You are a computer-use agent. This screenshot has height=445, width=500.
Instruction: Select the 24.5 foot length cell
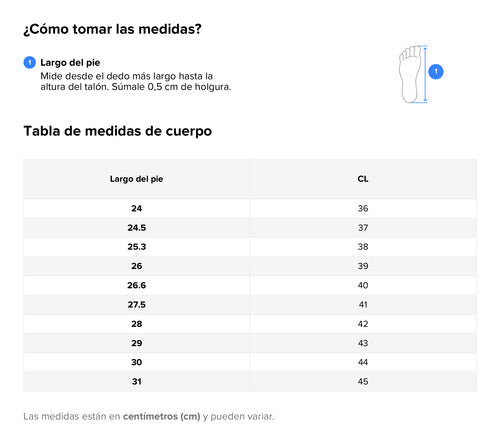pyautogui.click(x=137, y=228)
